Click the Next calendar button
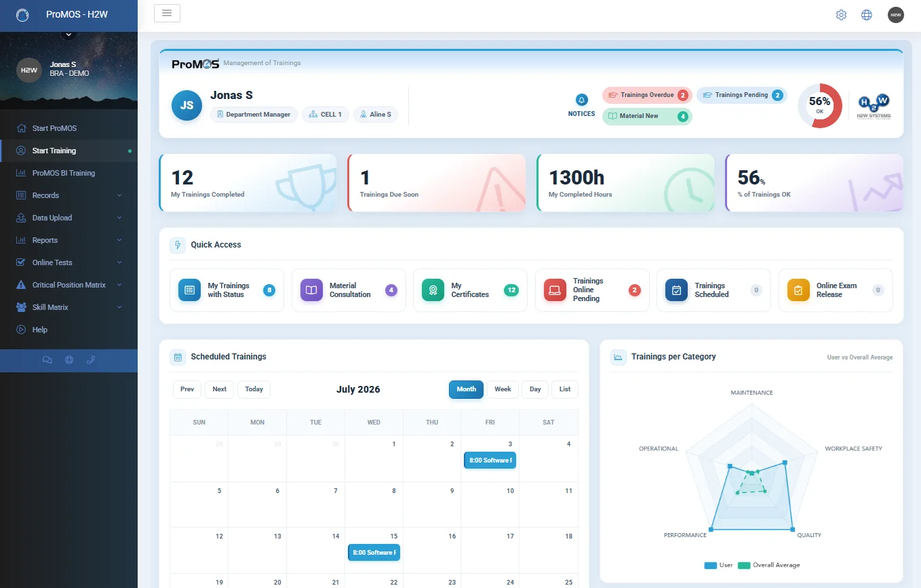This screenshot has width=921, height=588. (x=219, y=389)
